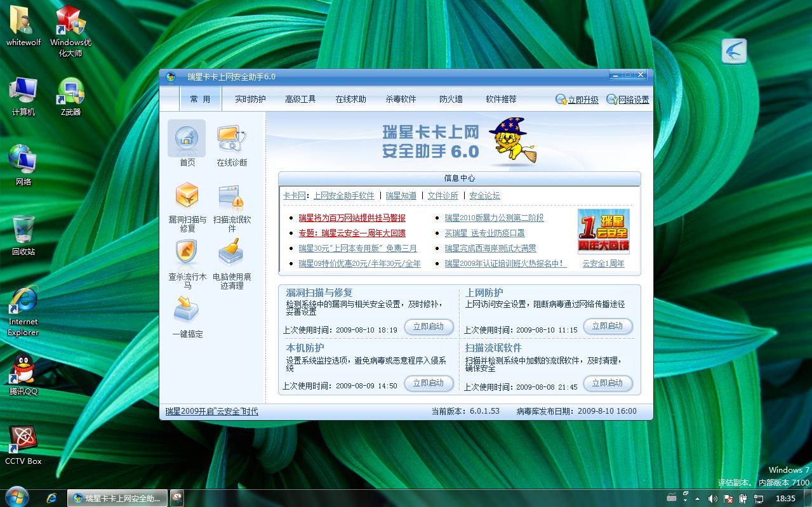Image resolution: width=812 pixels, height=507 pixels.
Task: Open the 瑞星完成西海岸测试大满贯 link
Action: click(x=490, y=248)
